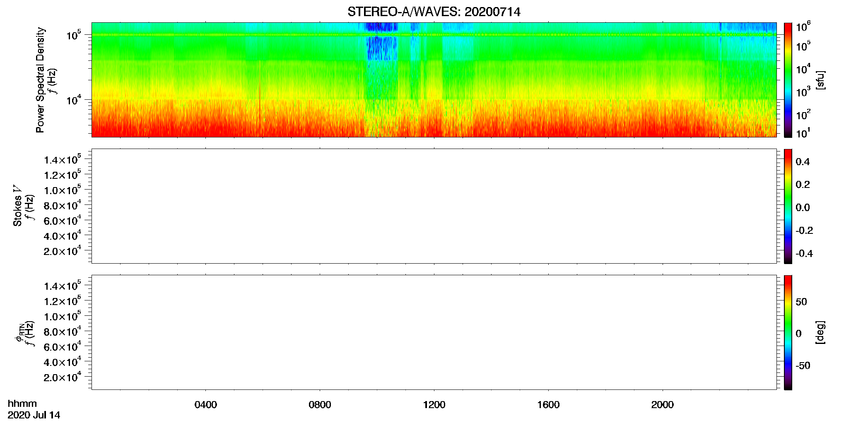
Task: Click the -0.4 label on Stokes V colorbar
Action: coord(804,254)
